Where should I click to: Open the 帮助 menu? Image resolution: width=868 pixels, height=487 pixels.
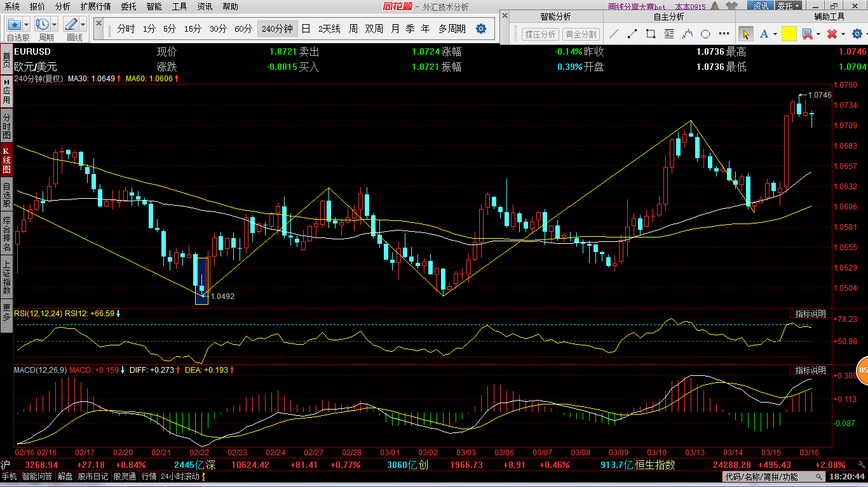[230, 6]
